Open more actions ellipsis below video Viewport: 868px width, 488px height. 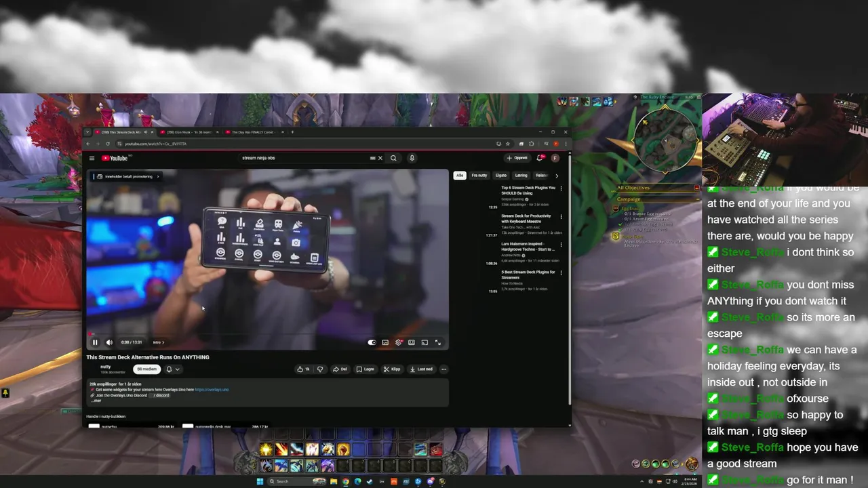443,369
